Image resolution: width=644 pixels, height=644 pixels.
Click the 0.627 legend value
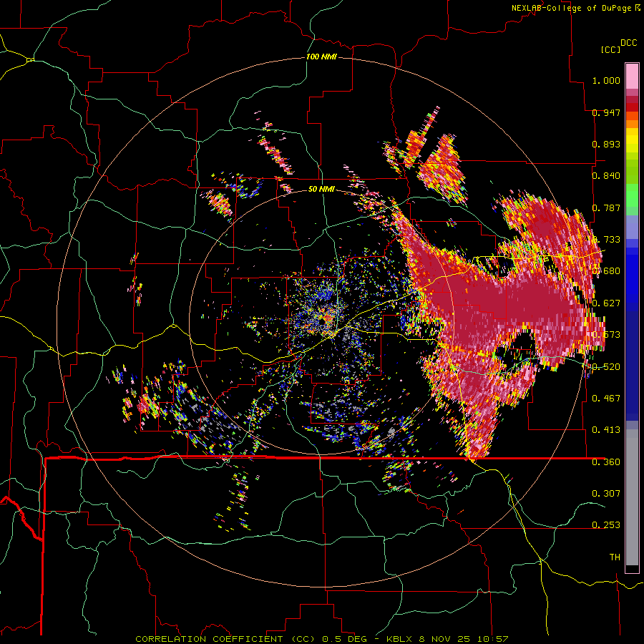click(x=606, y=303)
